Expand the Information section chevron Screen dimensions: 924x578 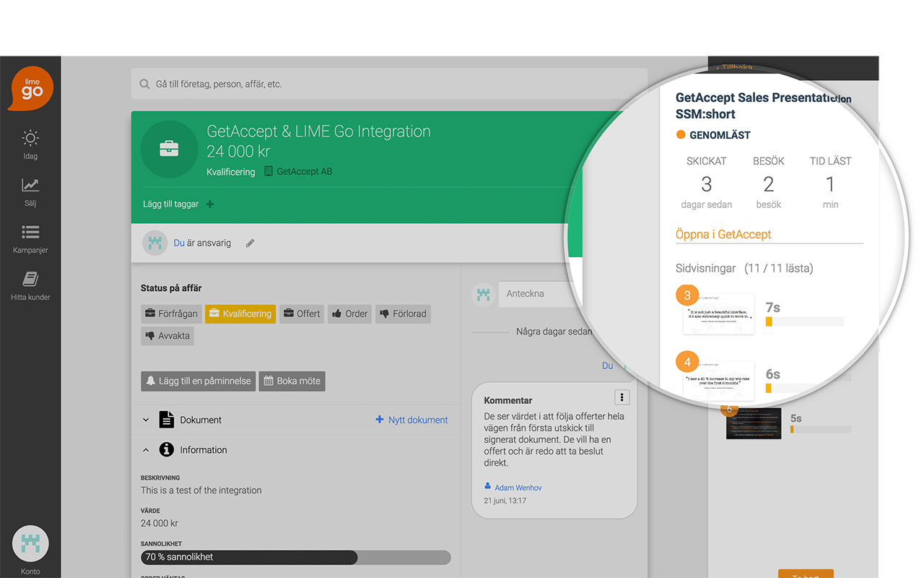pyautogui.click(x=146, y=450)
